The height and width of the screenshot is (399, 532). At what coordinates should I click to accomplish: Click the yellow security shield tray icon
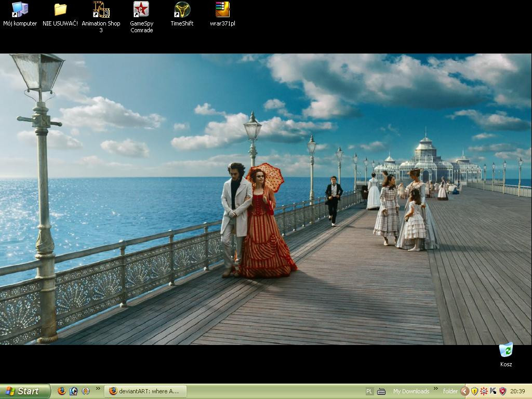point(474,392)
